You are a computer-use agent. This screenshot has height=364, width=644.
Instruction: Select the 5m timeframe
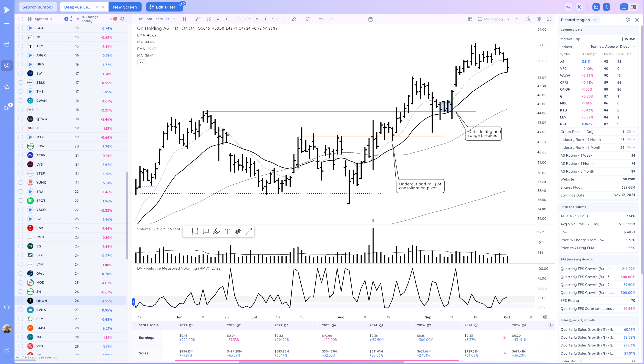[149, 19]
